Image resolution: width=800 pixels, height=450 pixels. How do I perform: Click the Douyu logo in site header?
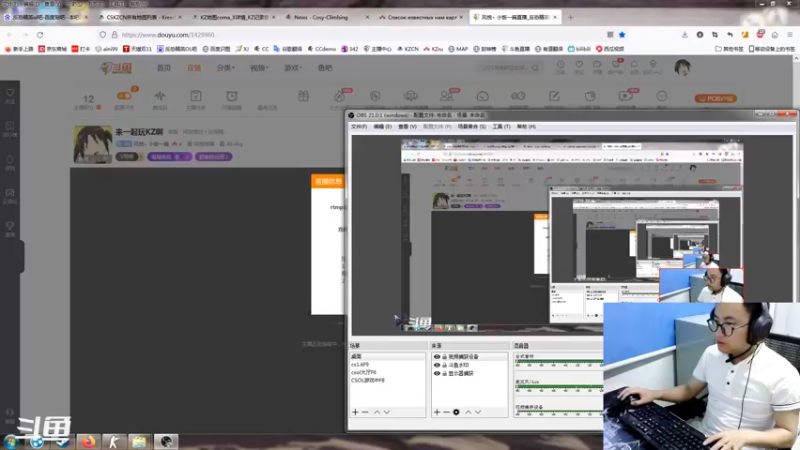click(116, 68)
